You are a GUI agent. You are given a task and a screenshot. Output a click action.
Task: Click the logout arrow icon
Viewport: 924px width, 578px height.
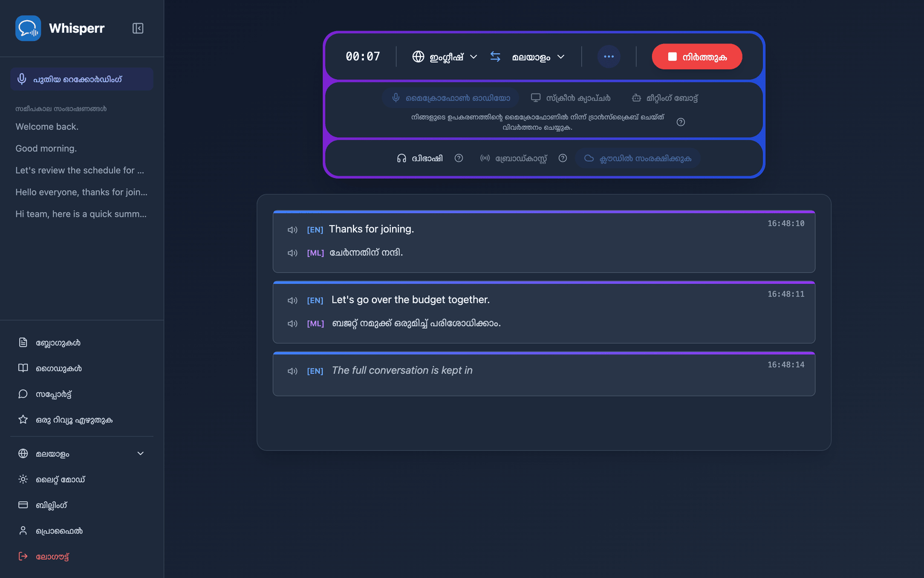pyautogui.click(x=23, y=557)
